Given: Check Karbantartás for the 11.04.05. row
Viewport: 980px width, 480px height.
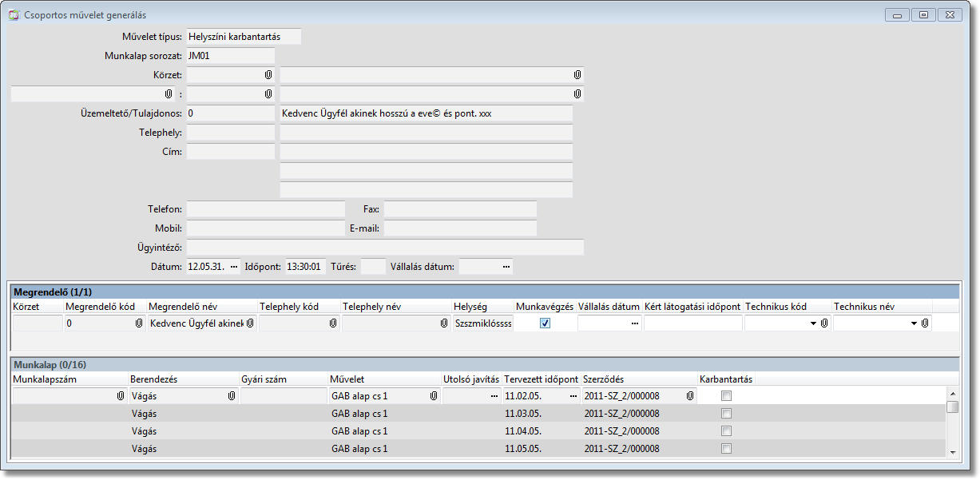Looking at the screenshot, I should (x=726, y=431).
